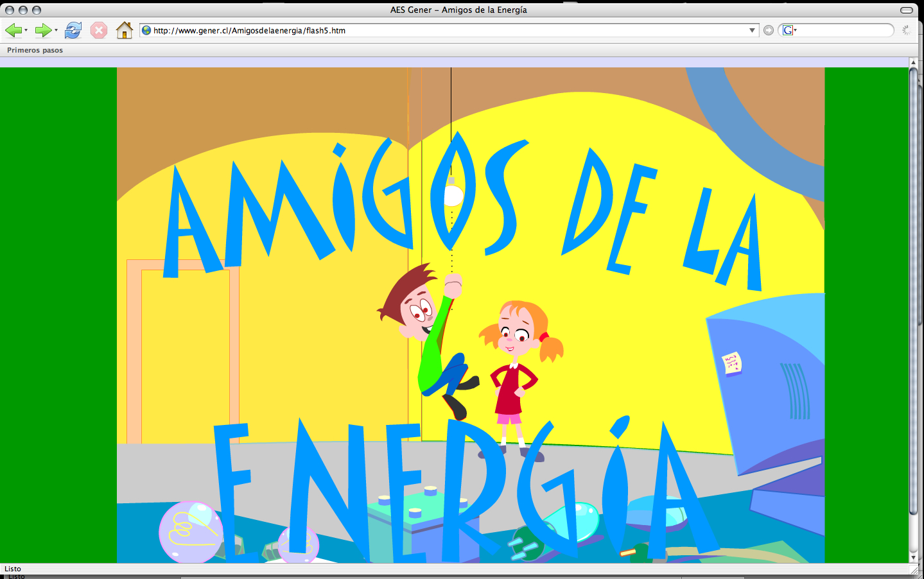This screenshot has width=924, height=579.
Task: Click the green Back arrow button
Action: coord(13,30)
